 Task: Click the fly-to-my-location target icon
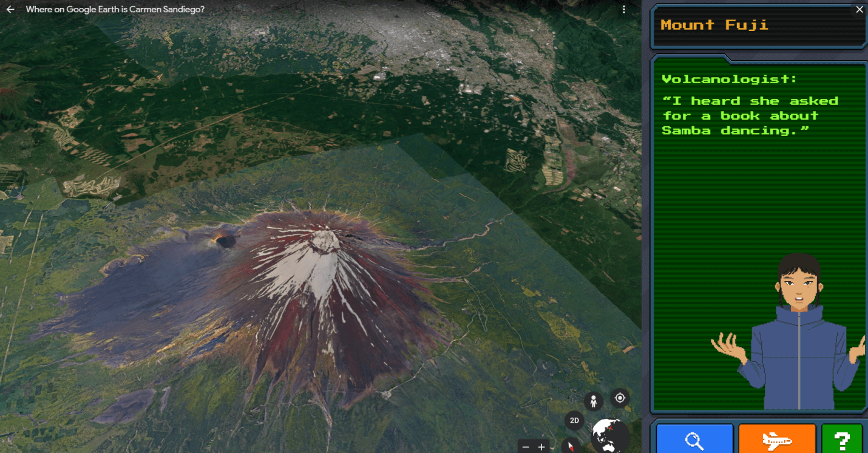620,398
